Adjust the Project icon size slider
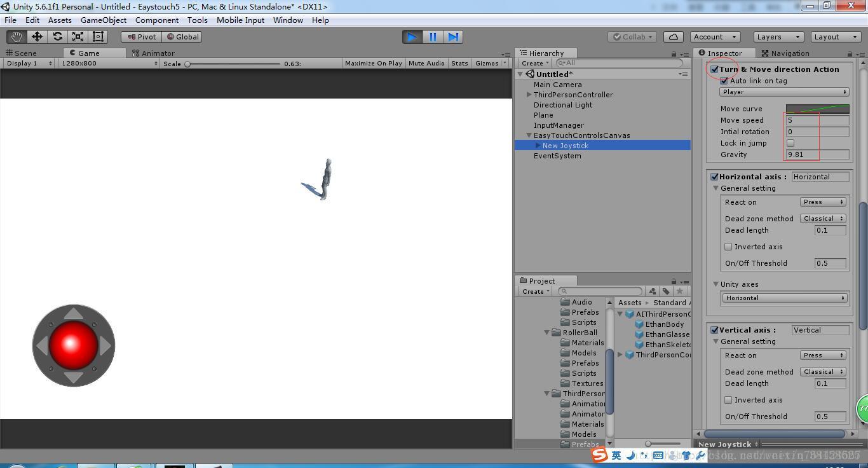Viewport: 868px width, 468px height. (663, 444)
